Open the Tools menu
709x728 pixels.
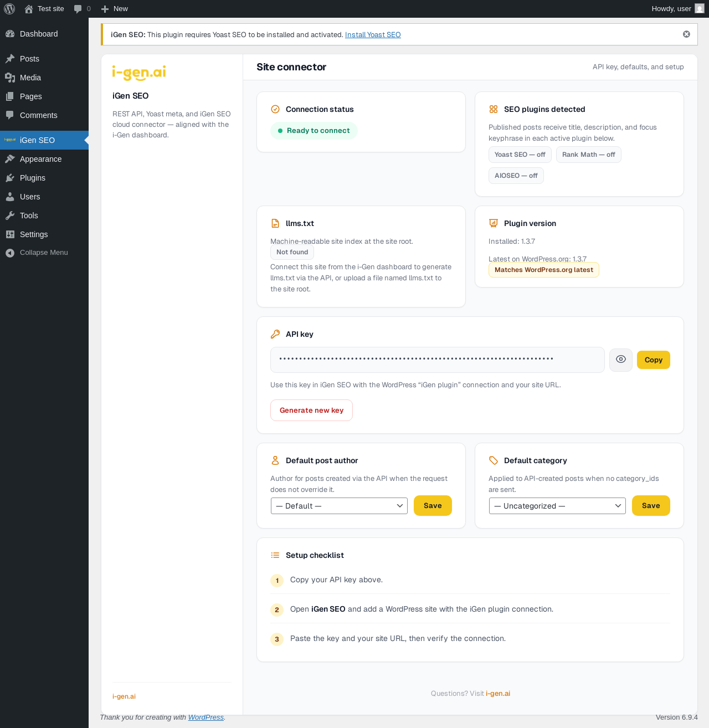pyautogui.click(x=44, y=216)
